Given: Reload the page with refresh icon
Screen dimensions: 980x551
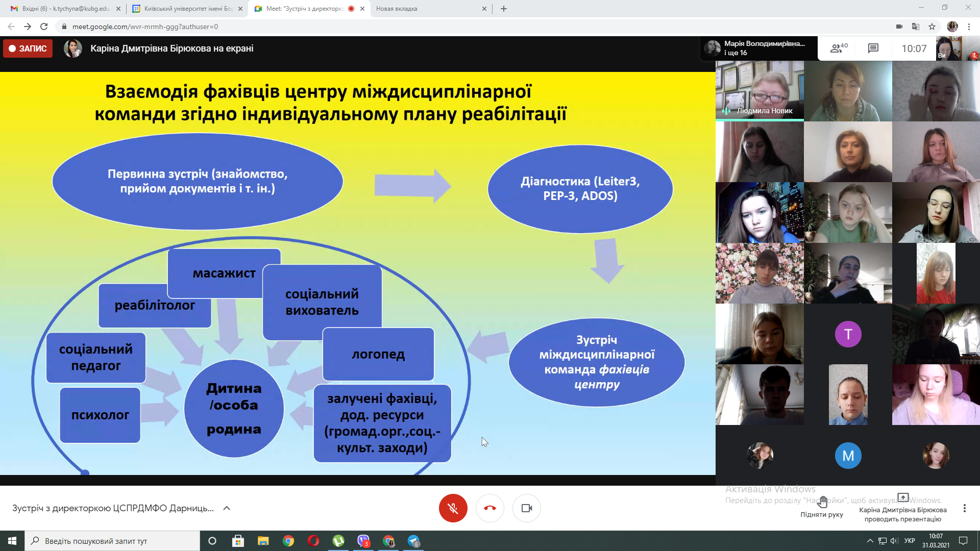Looking at the screenshot, I should (x=44, y=27).
